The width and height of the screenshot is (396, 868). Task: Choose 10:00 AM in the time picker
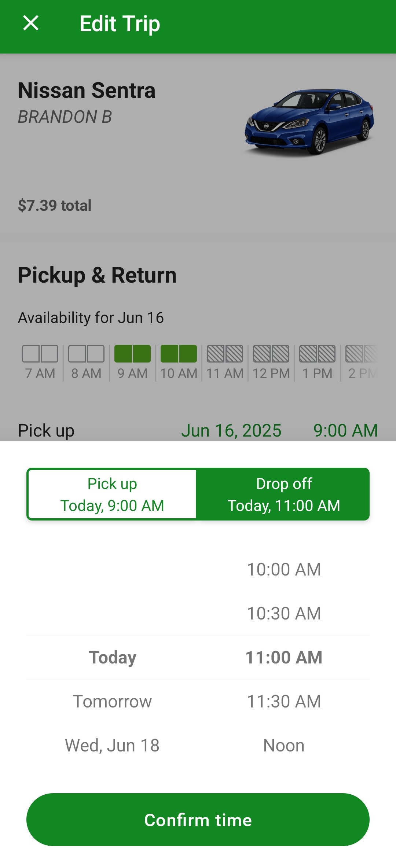284,569
